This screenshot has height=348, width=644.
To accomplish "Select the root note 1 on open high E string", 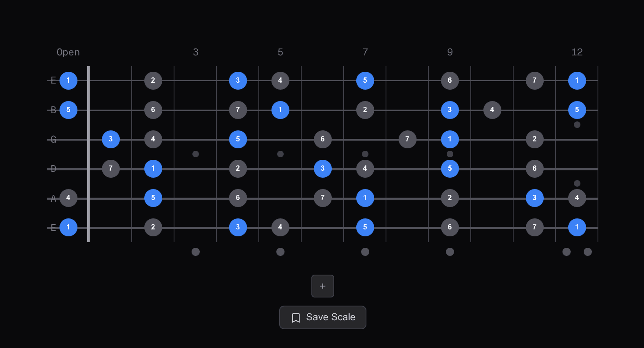I will coord(68,80).
